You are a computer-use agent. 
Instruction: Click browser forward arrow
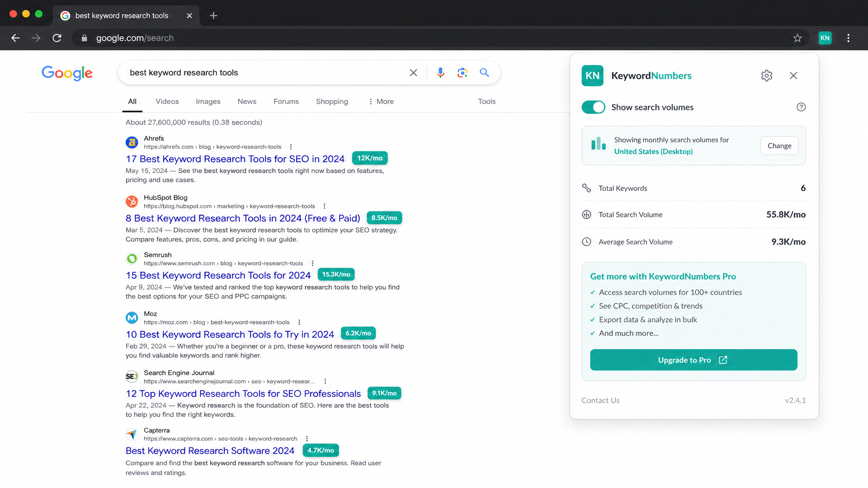[x=36, y=38]
